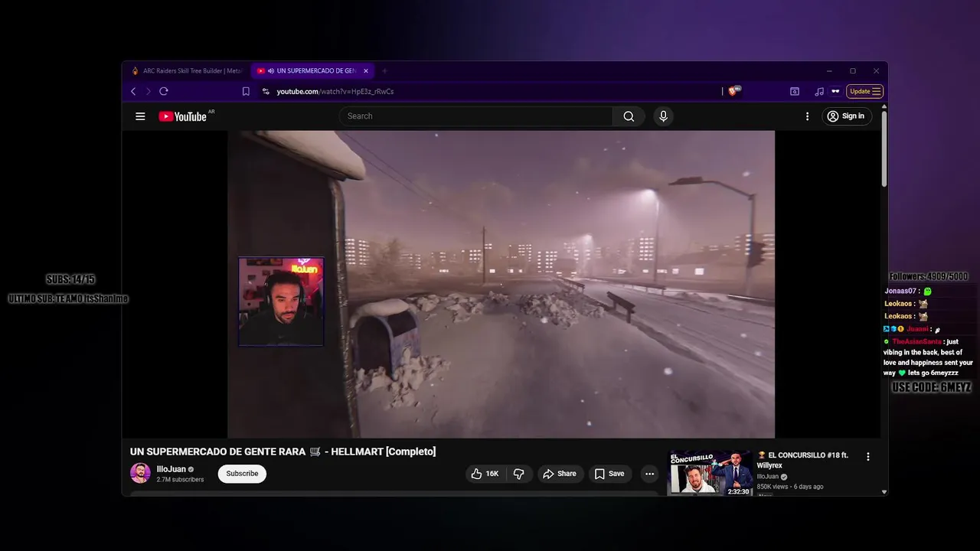Save the video to a playlist
This screenshot has height=551, width=980.
tap(609, 474)
